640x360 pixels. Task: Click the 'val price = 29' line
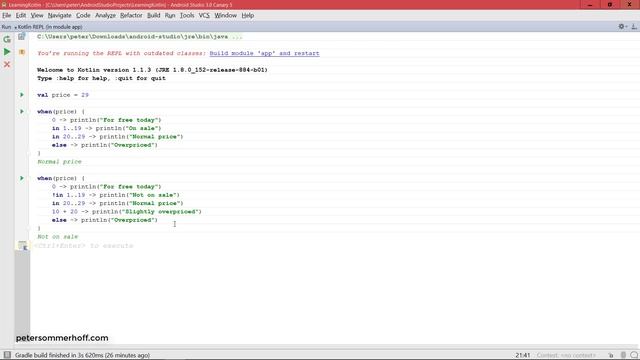pos(63,95)
